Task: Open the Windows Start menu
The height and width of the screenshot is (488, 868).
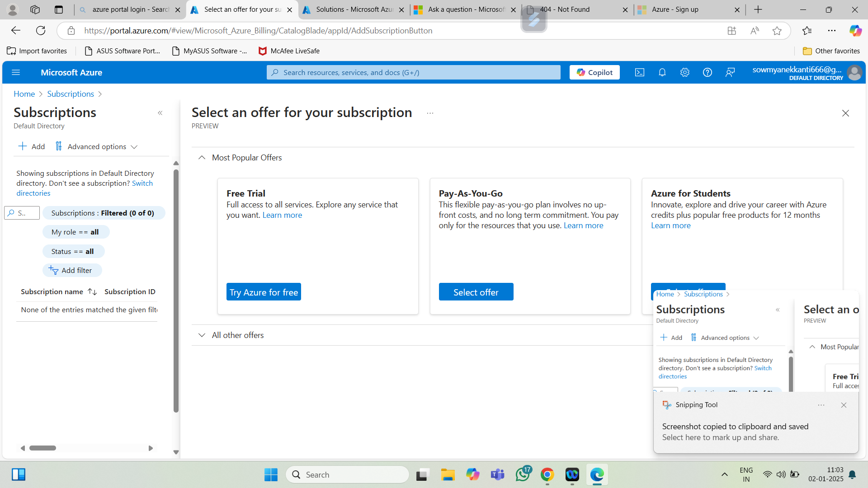Action: coord(271,475)
